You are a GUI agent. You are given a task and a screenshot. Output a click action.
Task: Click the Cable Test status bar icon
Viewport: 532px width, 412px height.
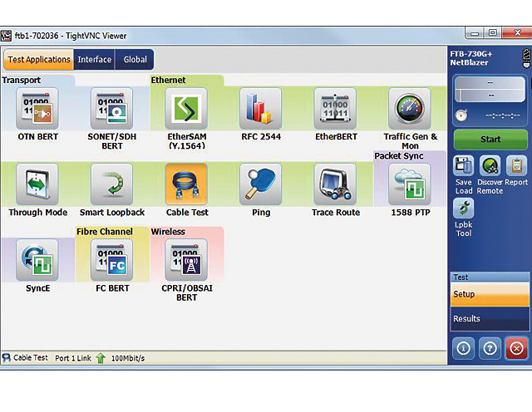[7, 358]
